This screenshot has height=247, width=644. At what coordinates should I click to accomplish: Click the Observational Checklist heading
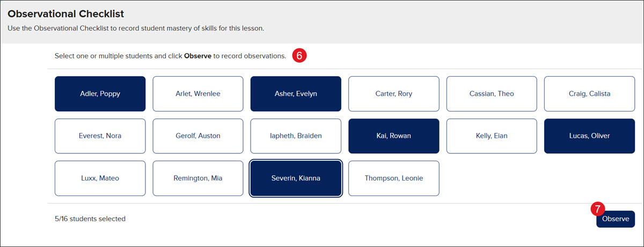70,13
